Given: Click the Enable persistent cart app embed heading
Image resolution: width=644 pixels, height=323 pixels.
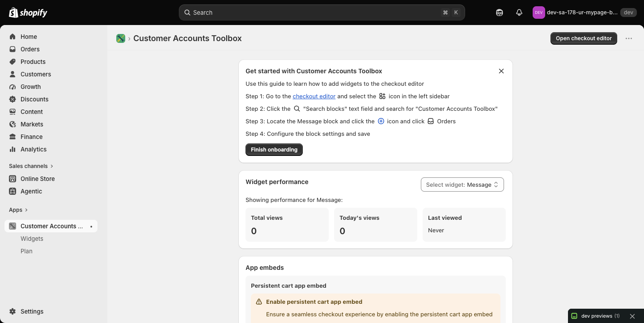Looking at the screenshot, I should coord(314,302).
